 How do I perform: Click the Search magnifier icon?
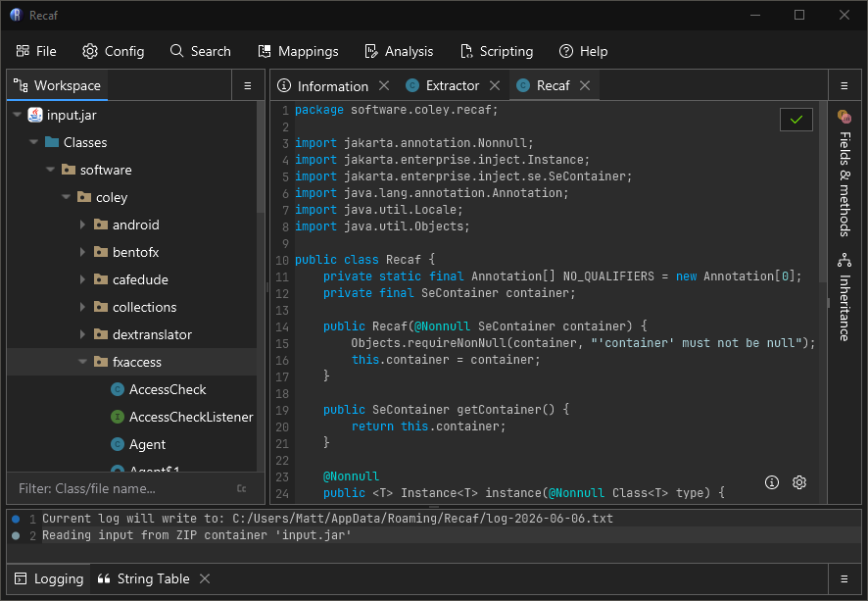(176, 51)
